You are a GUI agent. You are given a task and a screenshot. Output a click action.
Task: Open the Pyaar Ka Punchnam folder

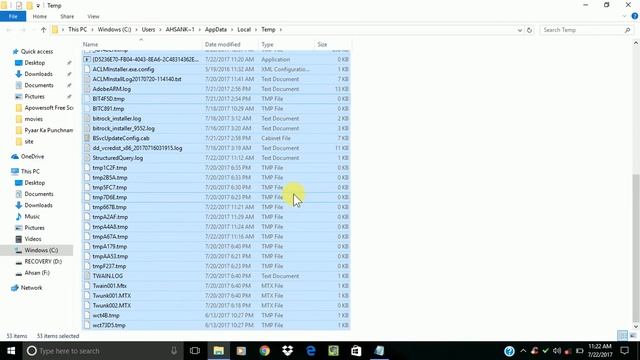[x=49, y=130]
